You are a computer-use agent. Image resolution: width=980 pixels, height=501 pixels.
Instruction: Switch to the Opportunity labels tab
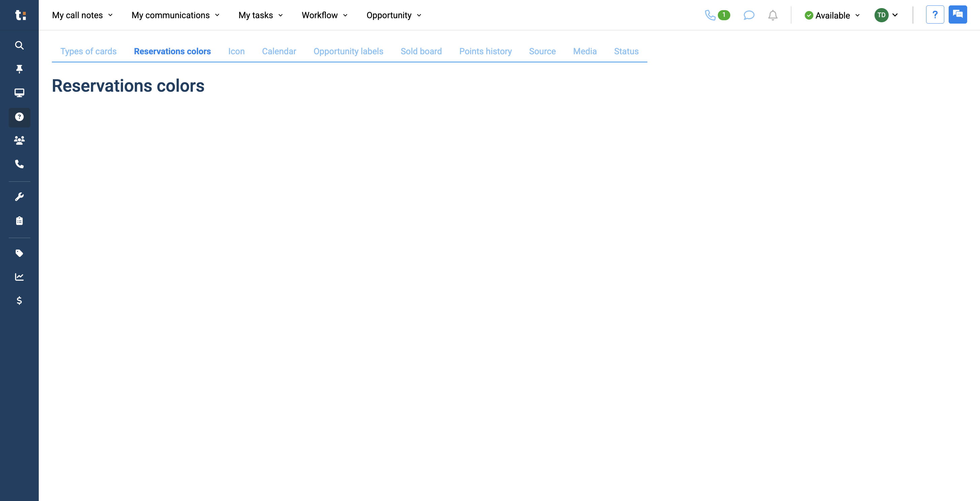click(x=348, y=51)
